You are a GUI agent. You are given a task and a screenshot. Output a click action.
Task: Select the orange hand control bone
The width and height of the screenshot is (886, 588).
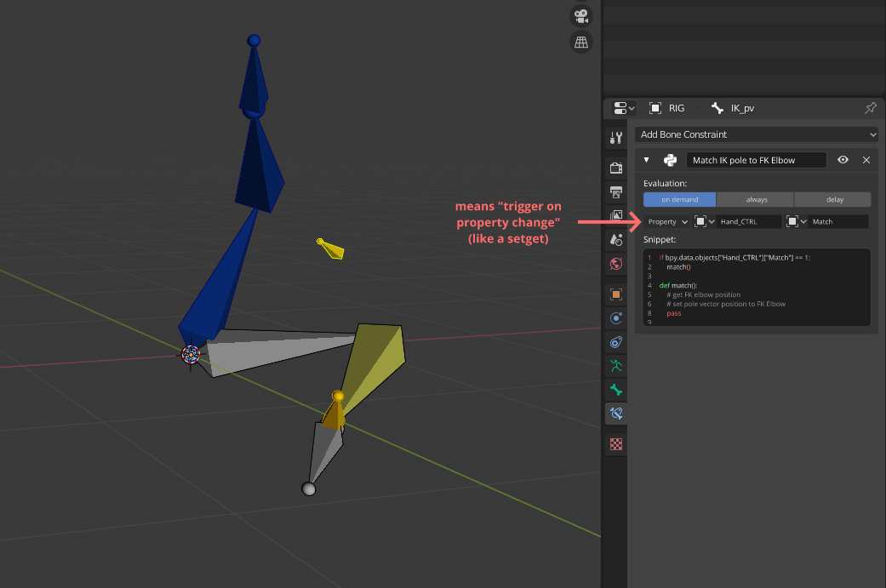[334, 413]
